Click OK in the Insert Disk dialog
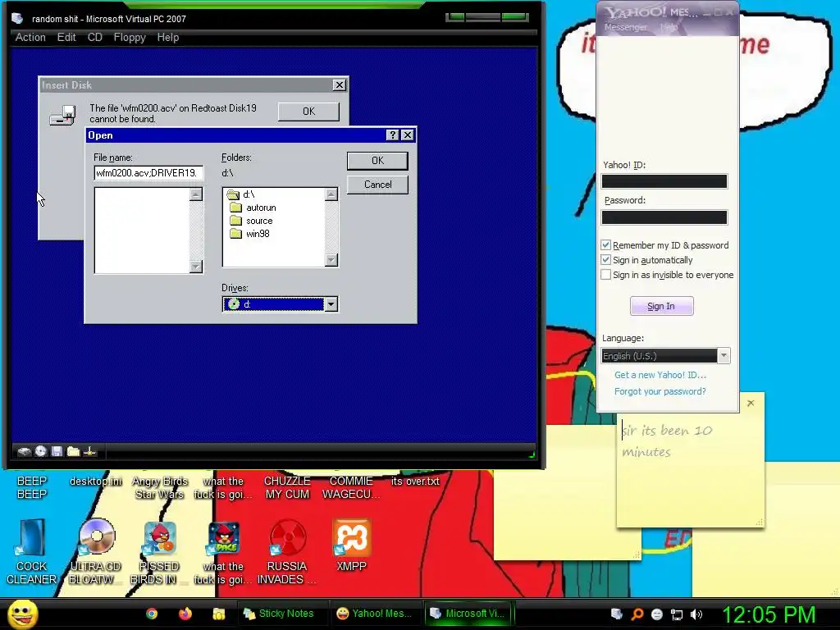The width and height of the screenshot is (840, 630). click(308, 112)
